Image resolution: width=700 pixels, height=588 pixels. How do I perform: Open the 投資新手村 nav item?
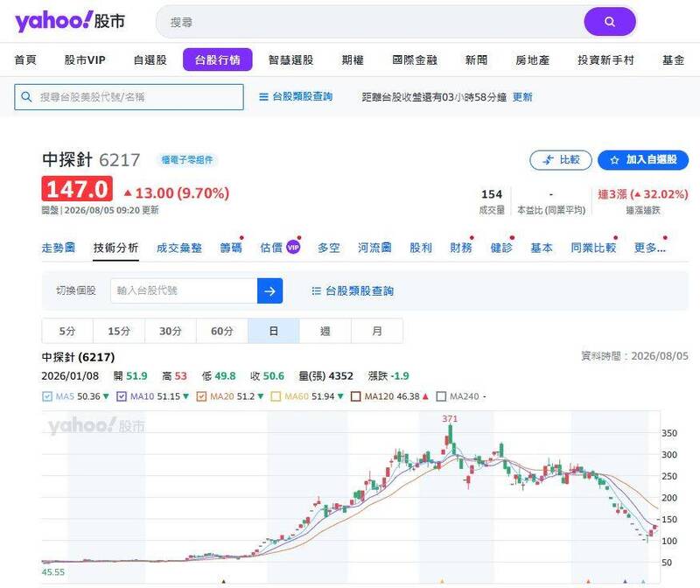coord(605,59)
